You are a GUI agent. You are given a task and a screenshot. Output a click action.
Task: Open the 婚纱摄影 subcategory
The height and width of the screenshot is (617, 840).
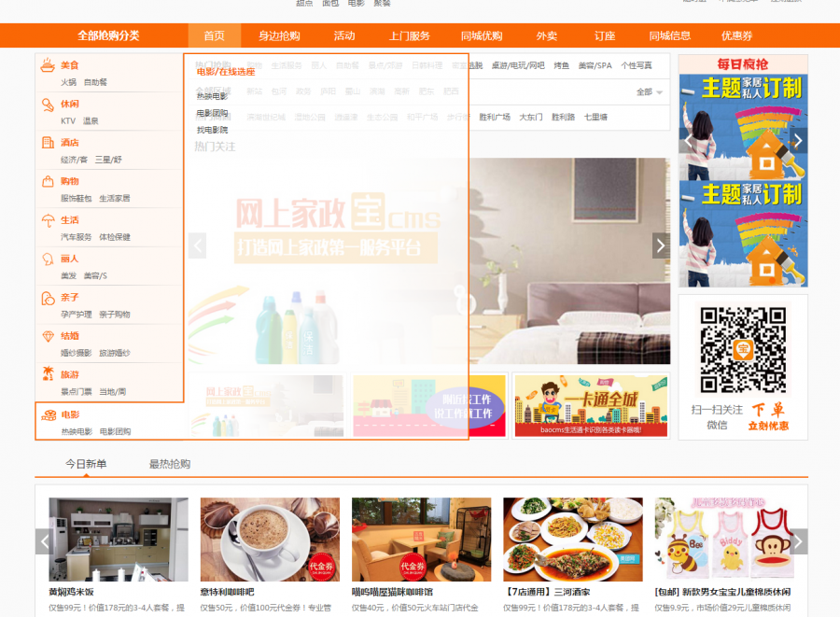77,353
